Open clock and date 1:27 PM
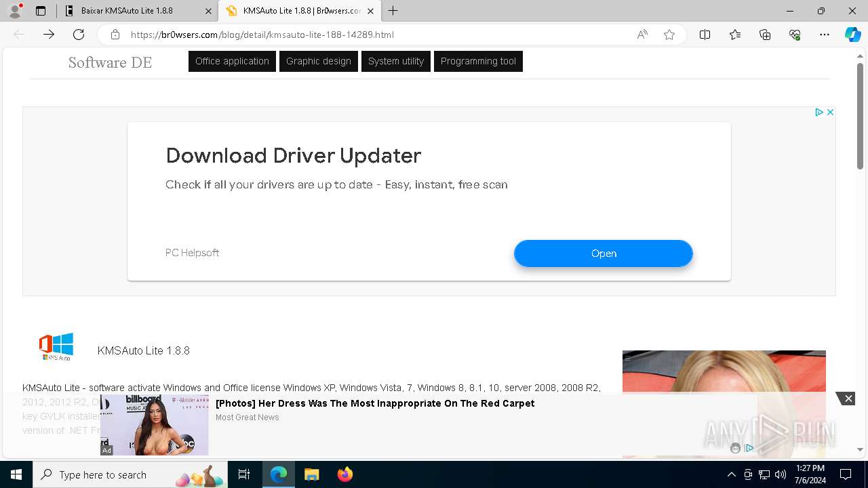This screenshot has width=868, height=488. tap(810, 474)
